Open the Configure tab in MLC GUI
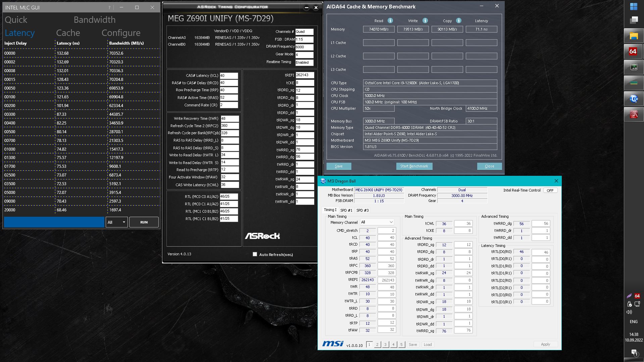This screenshot has height=362, width=644. coord(121,33)
